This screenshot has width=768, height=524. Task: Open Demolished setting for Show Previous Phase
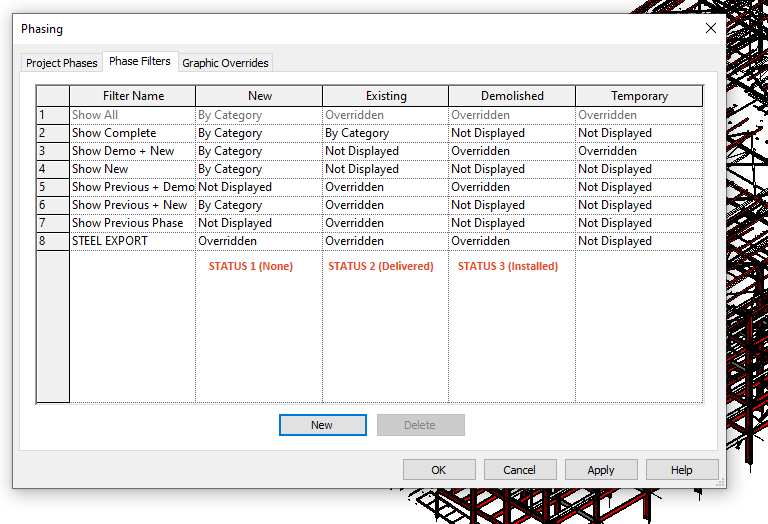(x=512, y=223)
